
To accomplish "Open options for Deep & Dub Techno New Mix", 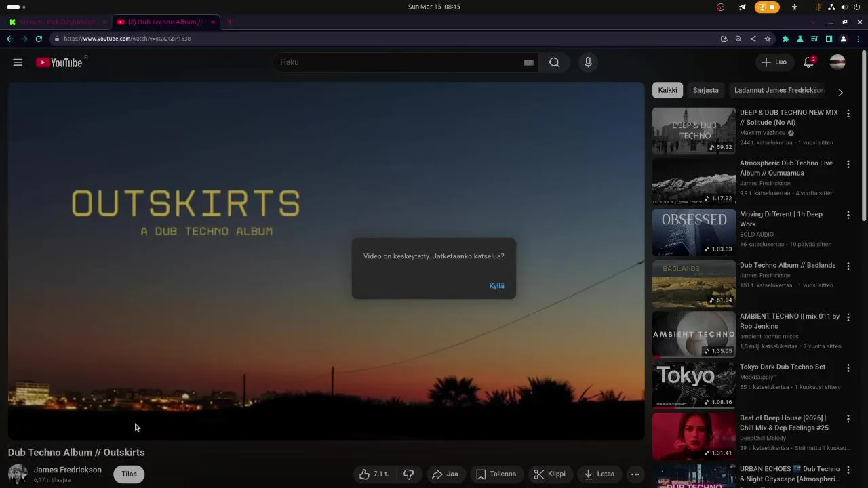I will (x=848, y=113).
